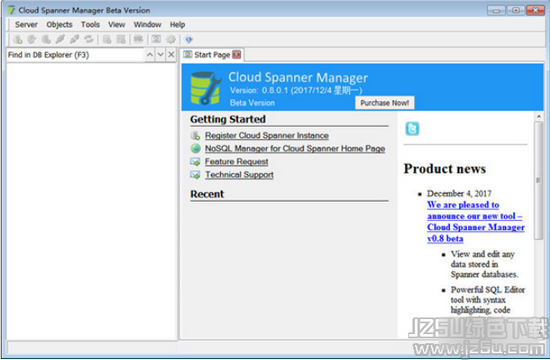This screenshot has width=550, height=360.
Task: Click the news panel scroll up arrow
Action: (x=538, y=116)
